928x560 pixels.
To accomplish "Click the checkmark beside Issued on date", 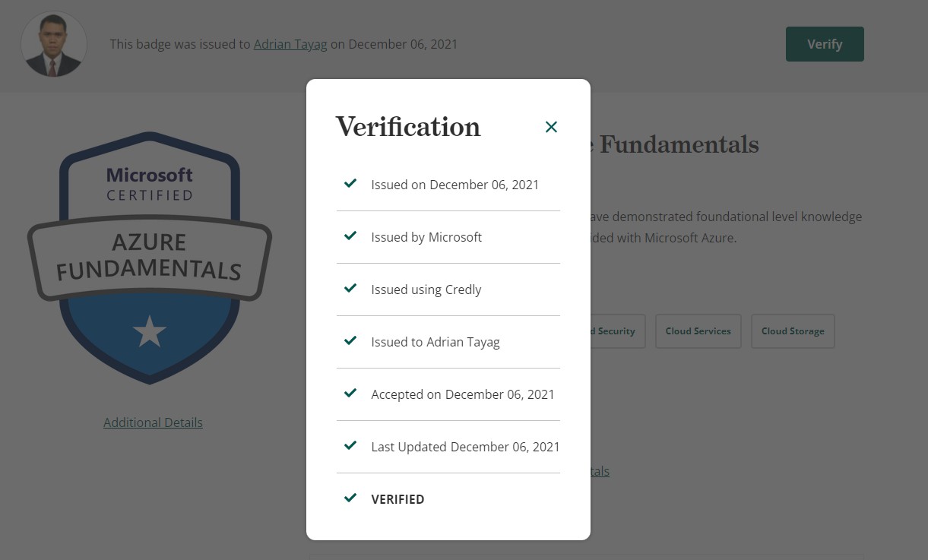I will click(x=350, y=184).
